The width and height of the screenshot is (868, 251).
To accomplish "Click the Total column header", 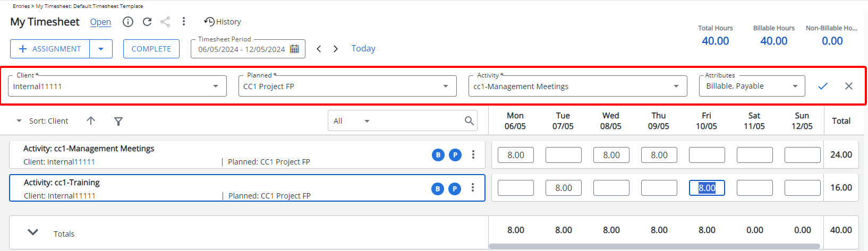I will click(841, 121).
